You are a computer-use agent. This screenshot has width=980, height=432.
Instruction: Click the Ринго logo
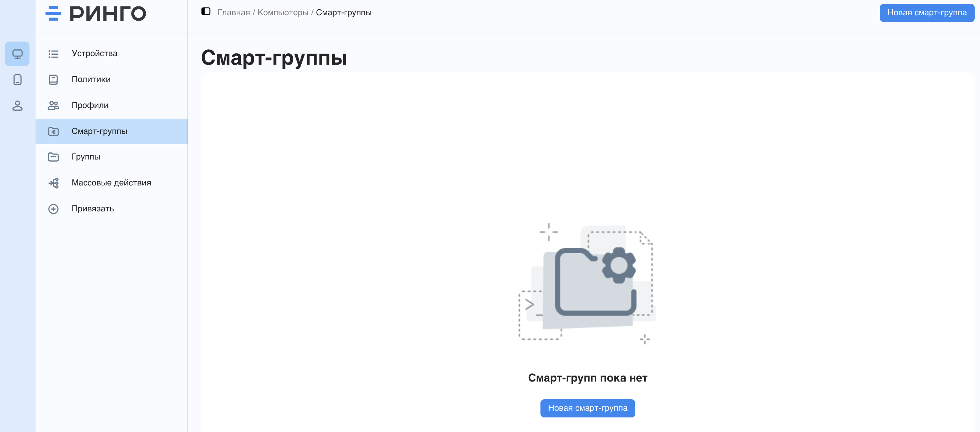point(96,14)
